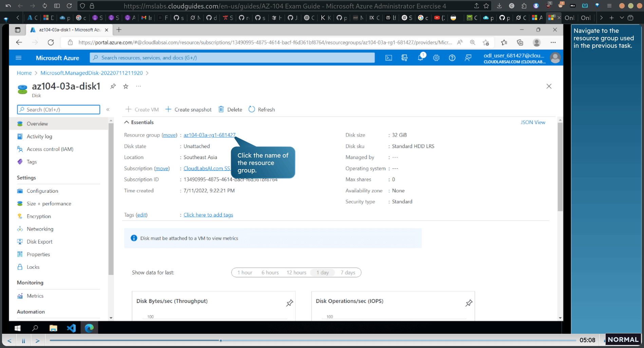Open the Windows Start menu
The image size is (644, 348).
coord(18,328)
